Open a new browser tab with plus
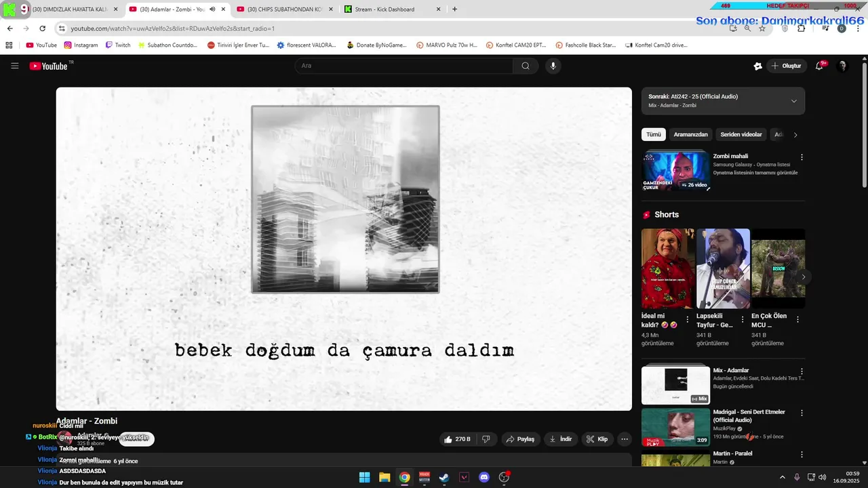 pyautogui.click(x=454, y=9)
